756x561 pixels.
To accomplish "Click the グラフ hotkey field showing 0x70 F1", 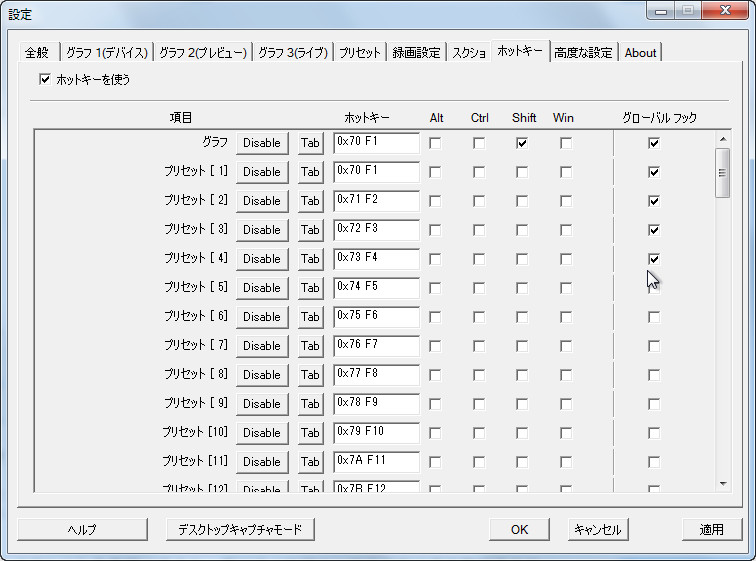I will (x=376, y=143).
